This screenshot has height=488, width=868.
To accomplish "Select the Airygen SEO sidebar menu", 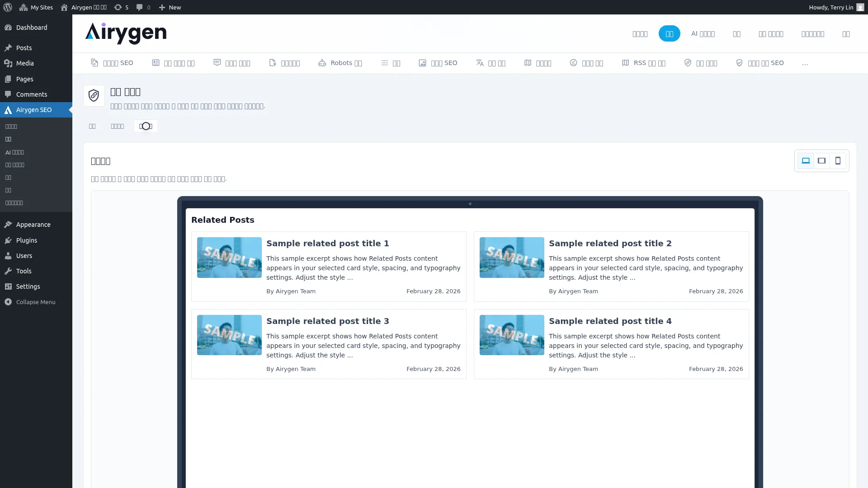I will tap(36, 110).
